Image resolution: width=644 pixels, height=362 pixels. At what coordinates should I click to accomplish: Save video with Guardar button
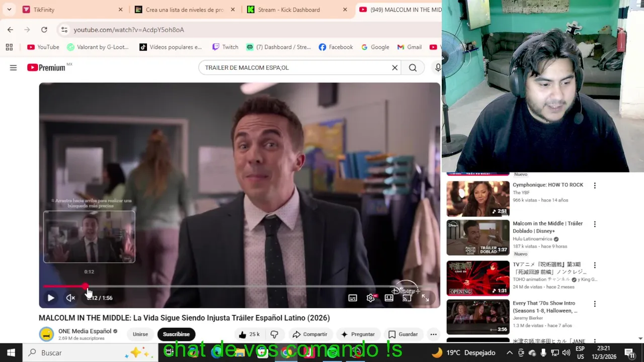click(x=403, y=334)
